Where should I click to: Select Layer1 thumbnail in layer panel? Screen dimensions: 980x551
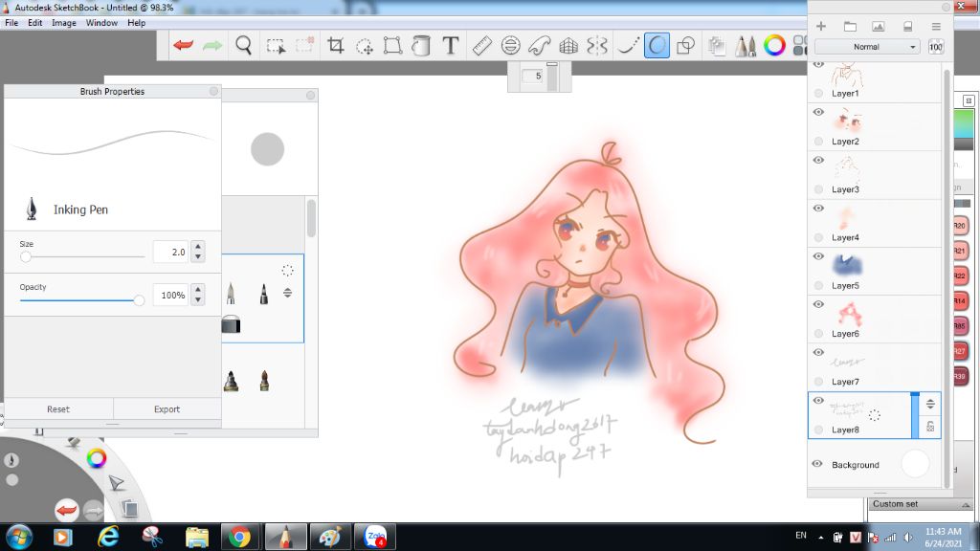[847, 75]
